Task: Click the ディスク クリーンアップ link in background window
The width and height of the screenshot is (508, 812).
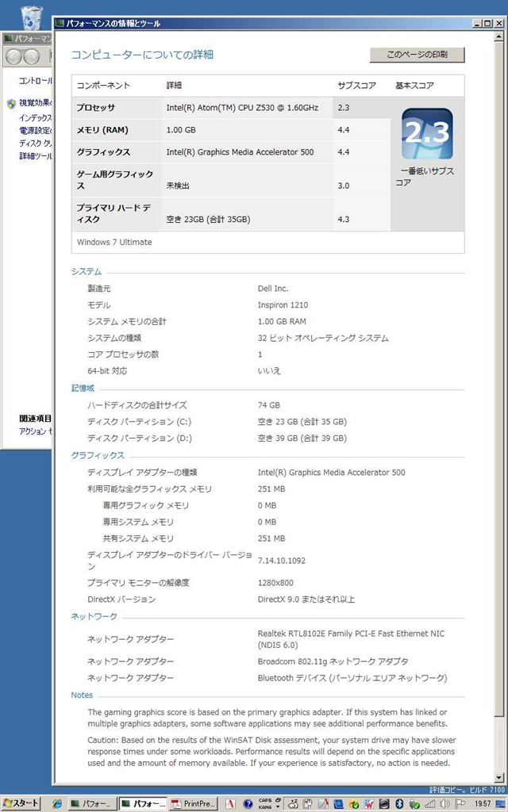Action: (x=35, y=143)
